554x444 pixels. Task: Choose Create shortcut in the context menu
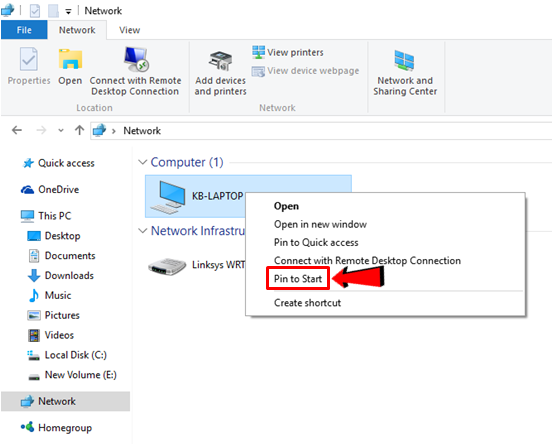(x=307, y=303)
